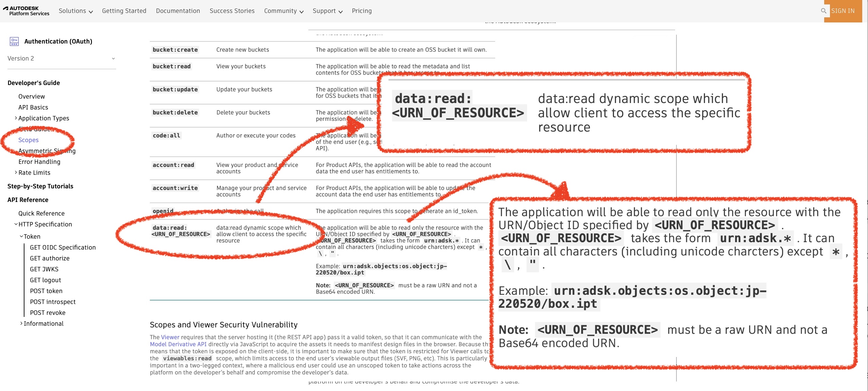Image resolution: width=868 pixels, height=391 pixels.
Task: Click the openid scope cell
Action: point(163,211)
